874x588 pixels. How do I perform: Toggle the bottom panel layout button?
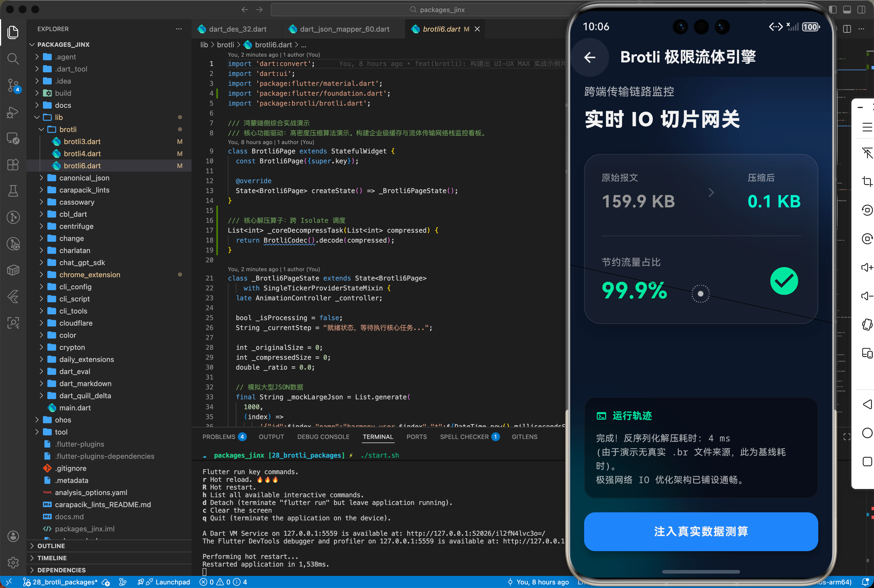847,10
